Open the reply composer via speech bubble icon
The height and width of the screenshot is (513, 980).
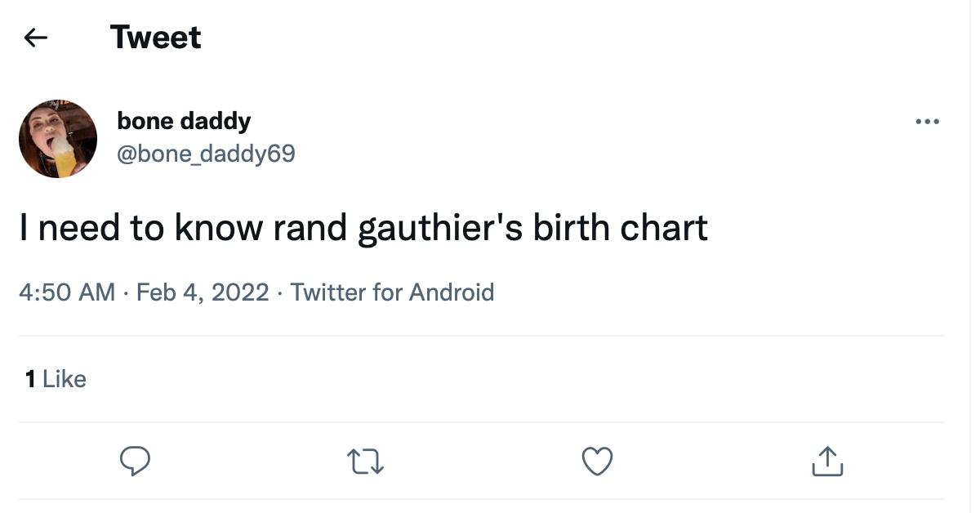pyautogui.click(x=135, y=461)
